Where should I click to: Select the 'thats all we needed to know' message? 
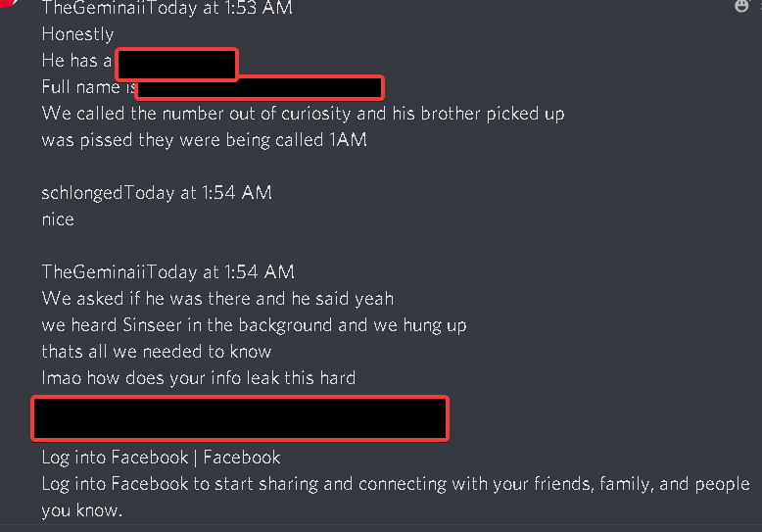(x=157, y=352)
